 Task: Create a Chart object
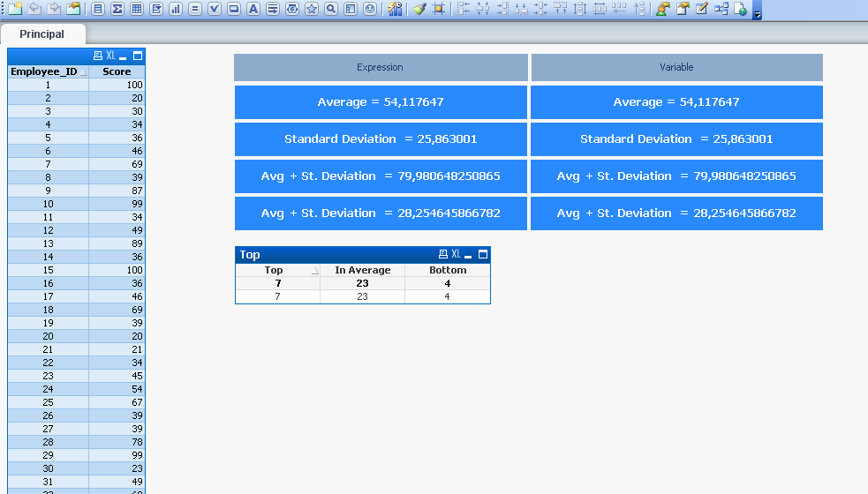click(176, 8)
